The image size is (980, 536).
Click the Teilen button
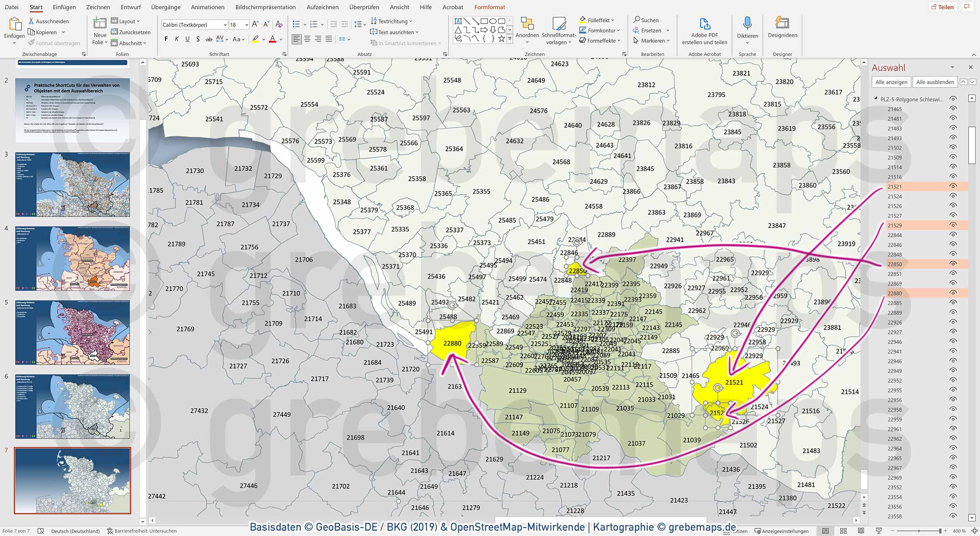942,7
